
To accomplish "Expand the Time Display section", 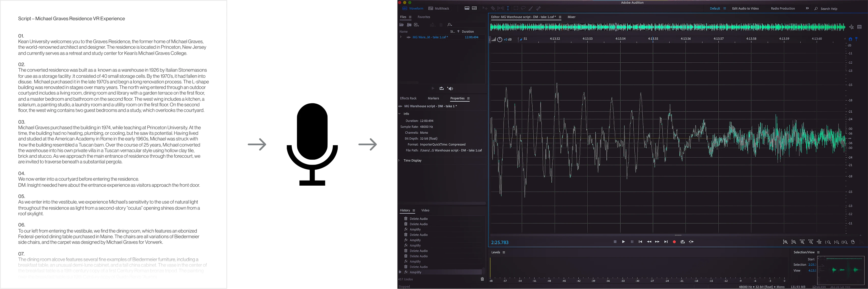I will click(x=399, y=160).
